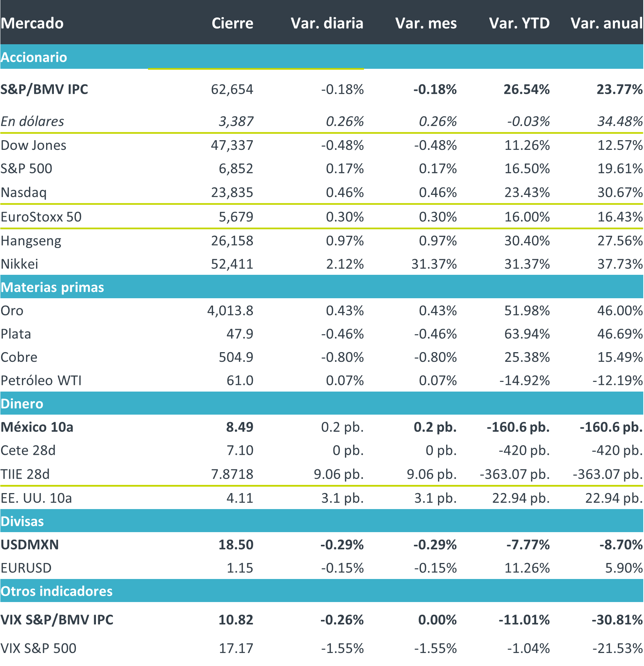Click the Accionario section header
The height and width of the screenshot is (666, 644).
(34, 57)
